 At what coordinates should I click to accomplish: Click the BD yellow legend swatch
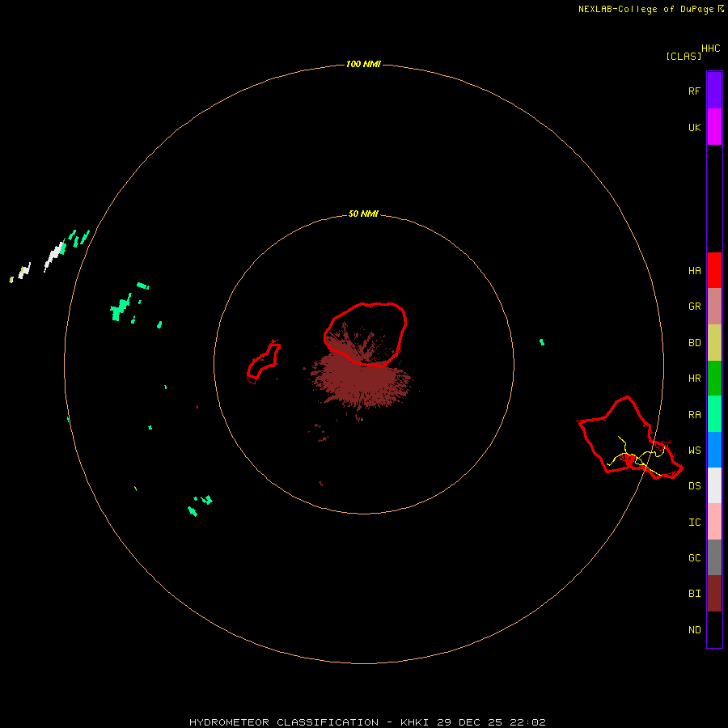[714, 343]
